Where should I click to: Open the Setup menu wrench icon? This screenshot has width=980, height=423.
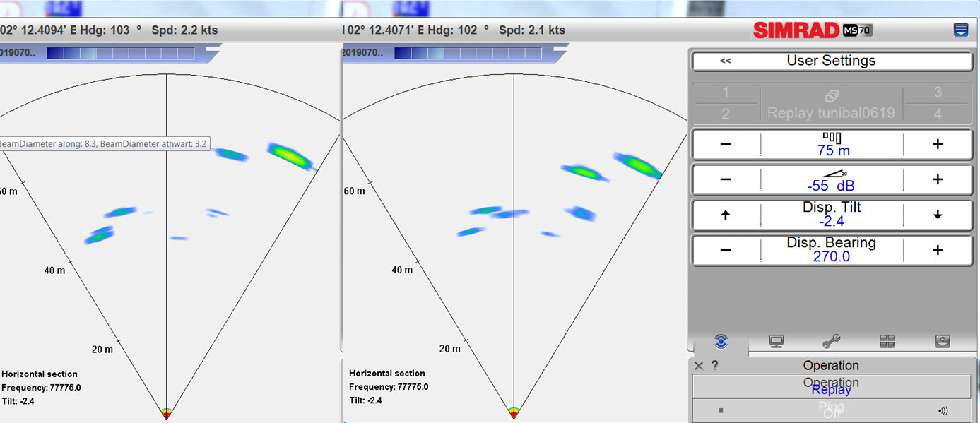832,342
